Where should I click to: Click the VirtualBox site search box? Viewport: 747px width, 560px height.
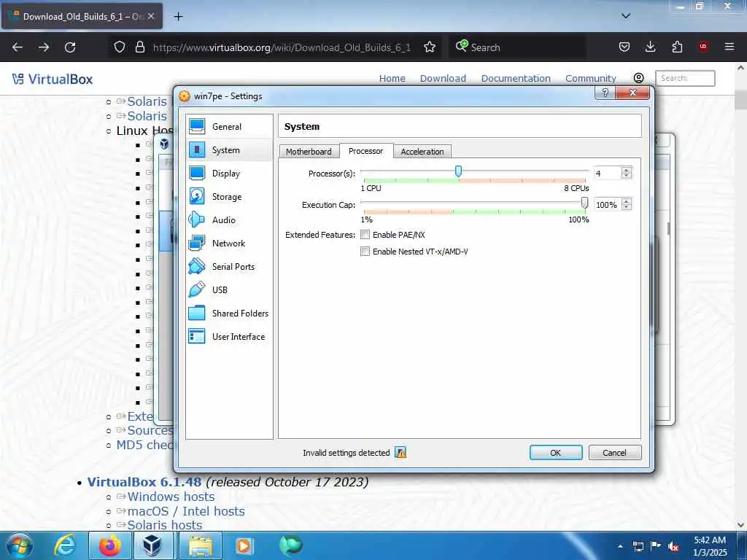click(x=685, y=78)
